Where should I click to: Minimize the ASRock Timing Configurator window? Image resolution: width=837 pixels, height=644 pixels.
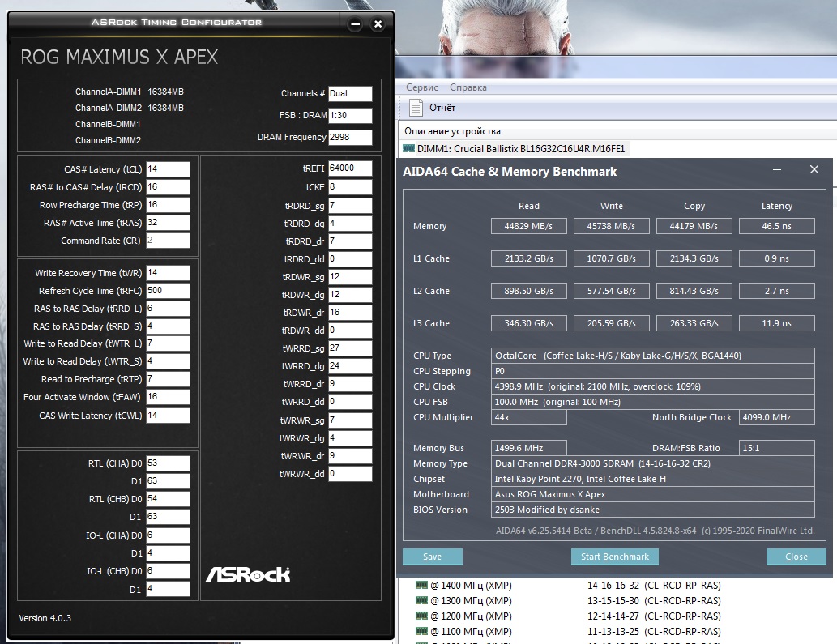click(x=355, y=24)
